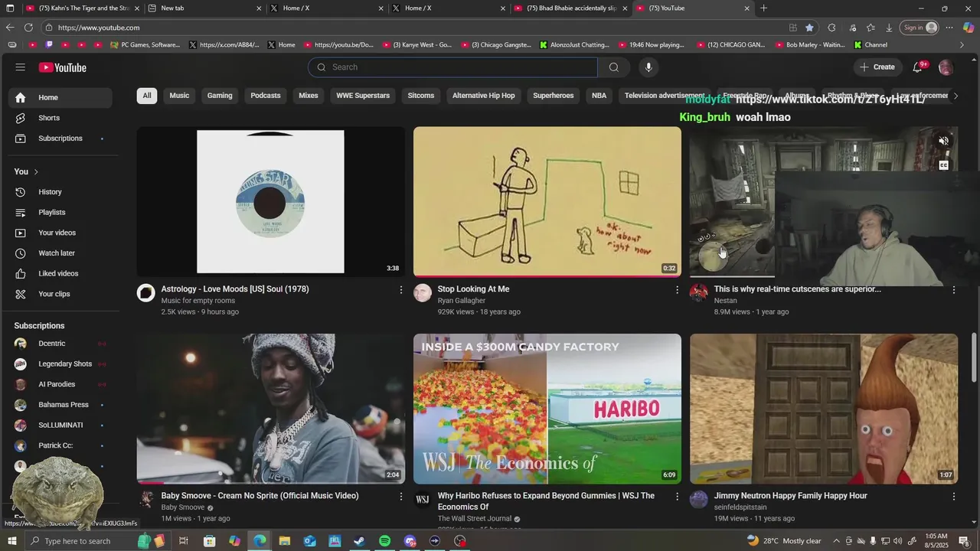Open the browser downloads icon
This screenshot has height=551, width=980.
(889, 28)
